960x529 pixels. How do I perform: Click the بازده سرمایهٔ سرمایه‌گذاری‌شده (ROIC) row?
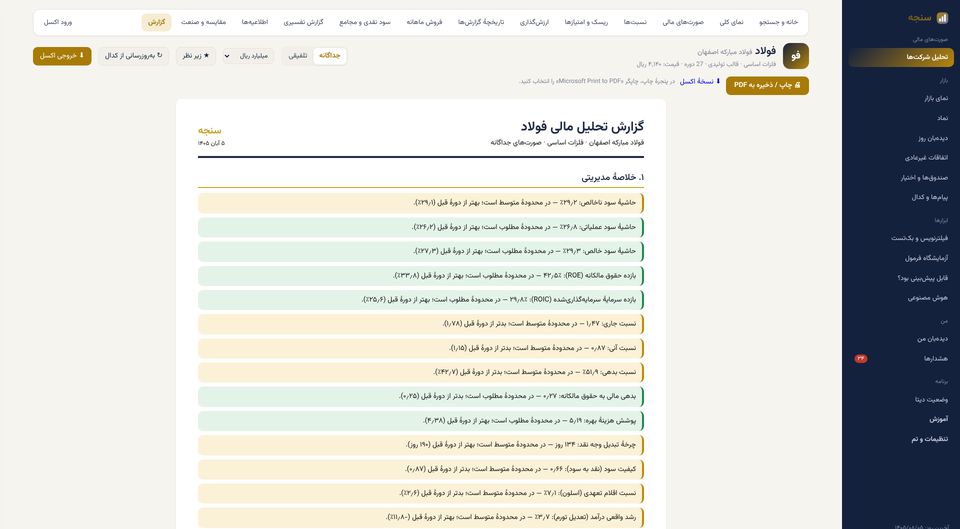(421, 300)
